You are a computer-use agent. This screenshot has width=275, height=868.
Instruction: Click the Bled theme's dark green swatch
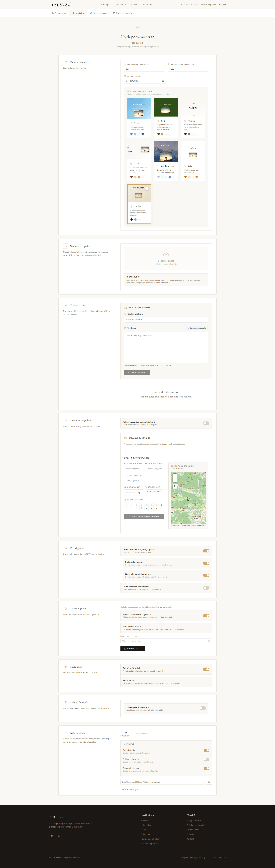point(158,134)
